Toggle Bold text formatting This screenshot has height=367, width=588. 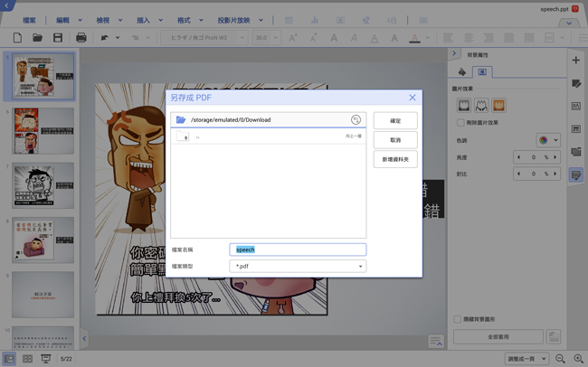[334, 37]
